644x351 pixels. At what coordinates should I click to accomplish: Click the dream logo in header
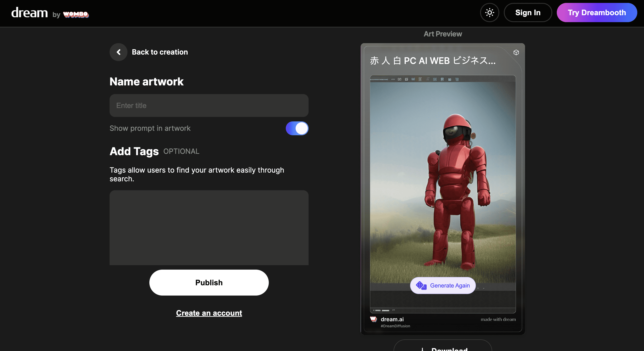tap(30, 13)
